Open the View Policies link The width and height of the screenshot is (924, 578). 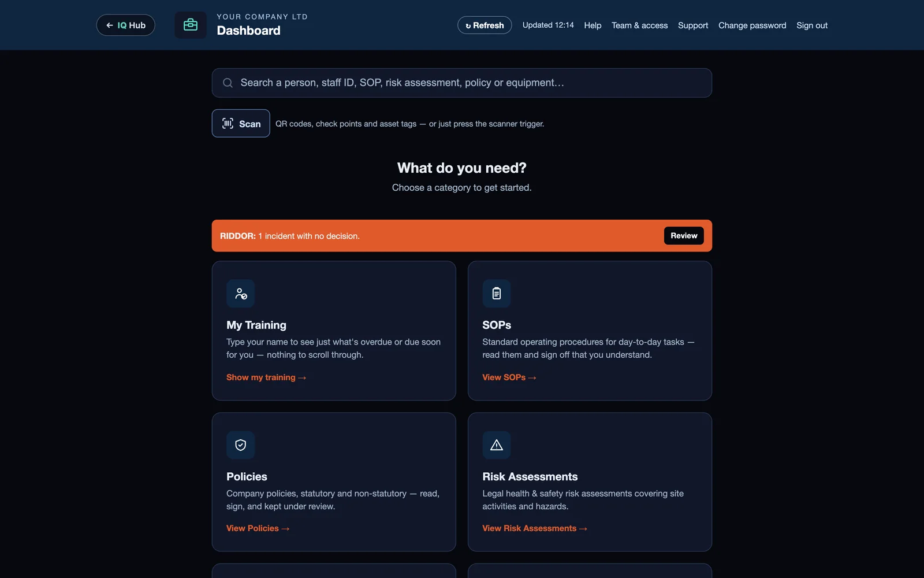point(258,528)
